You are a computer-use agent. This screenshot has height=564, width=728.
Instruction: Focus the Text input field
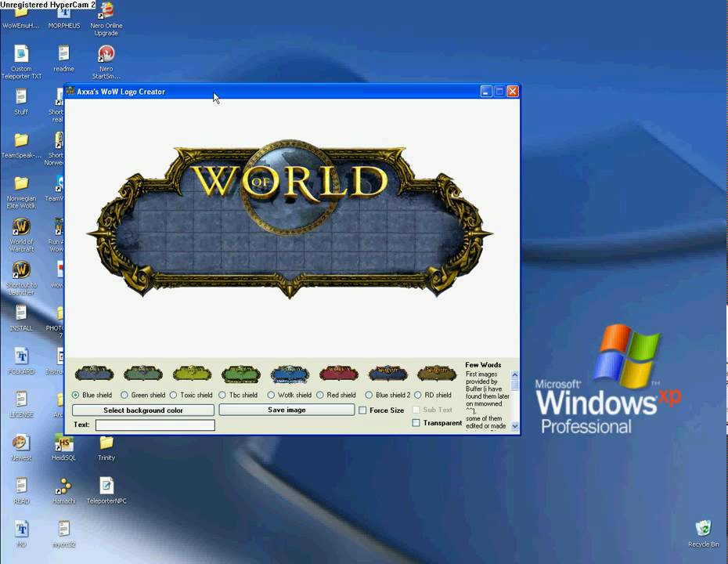pos(155,425)
